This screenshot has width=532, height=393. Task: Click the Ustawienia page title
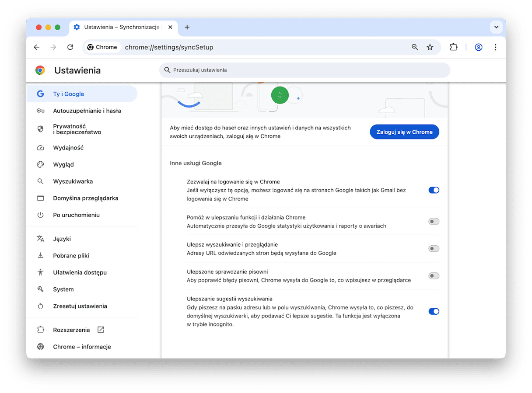[x=77, y=70]
